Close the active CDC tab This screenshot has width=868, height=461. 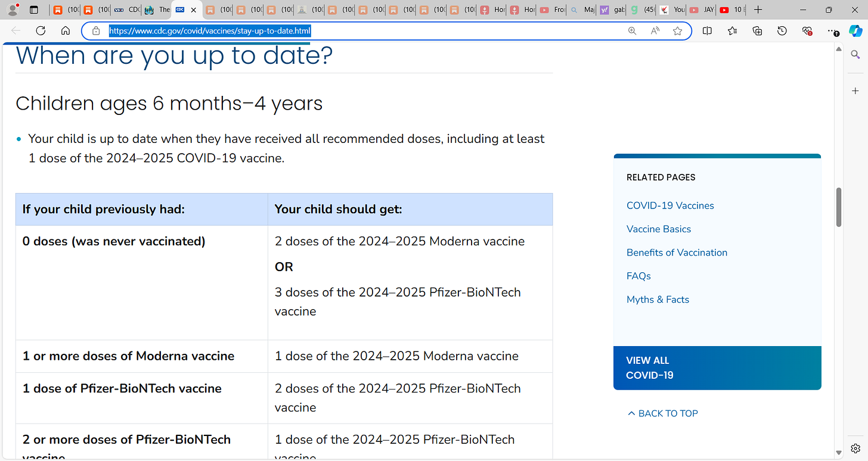(193, 10)
